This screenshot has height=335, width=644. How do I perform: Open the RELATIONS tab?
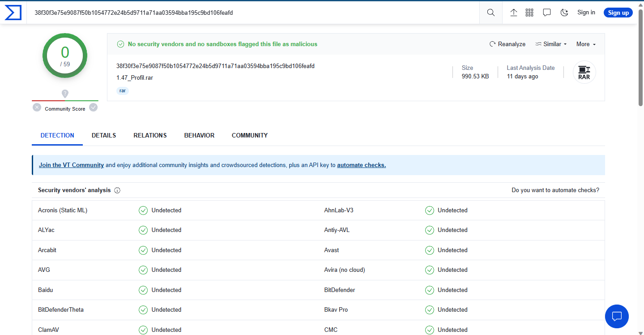150,135
